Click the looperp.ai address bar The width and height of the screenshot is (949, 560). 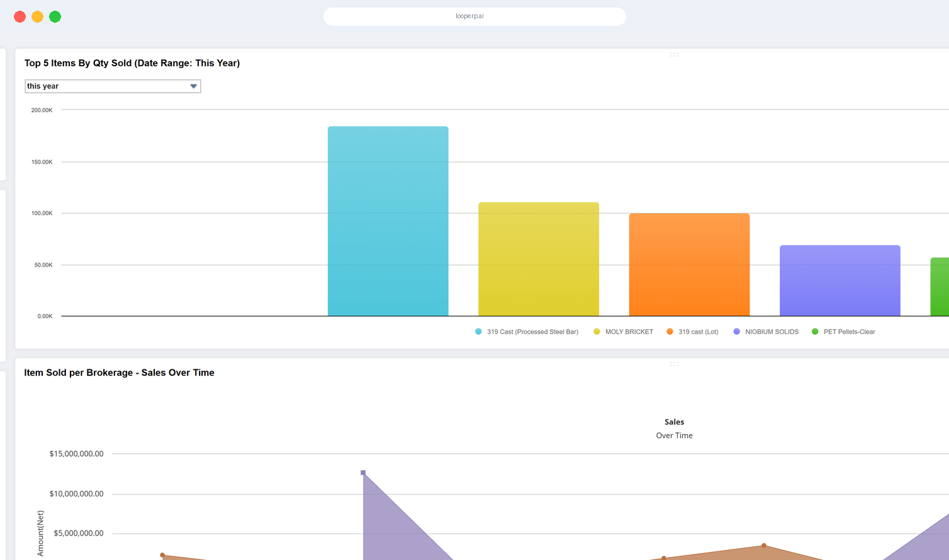(474, 16)
